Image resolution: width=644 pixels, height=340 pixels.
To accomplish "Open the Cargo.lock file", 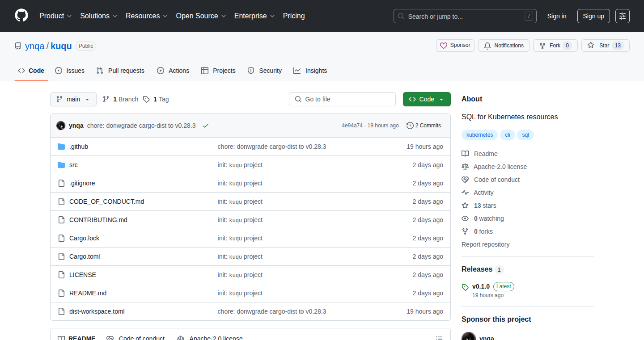I will coord(84,238).
